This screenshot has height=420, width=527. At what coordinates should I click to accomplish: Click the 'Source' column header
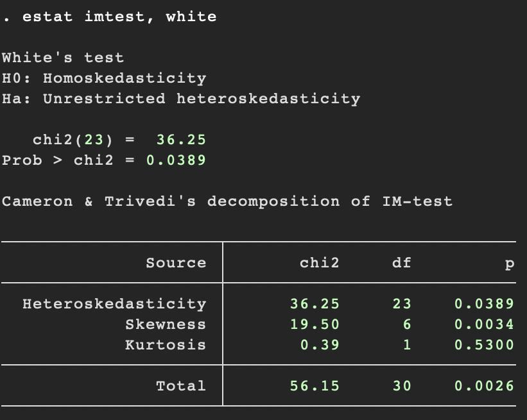tap(176, 262)
